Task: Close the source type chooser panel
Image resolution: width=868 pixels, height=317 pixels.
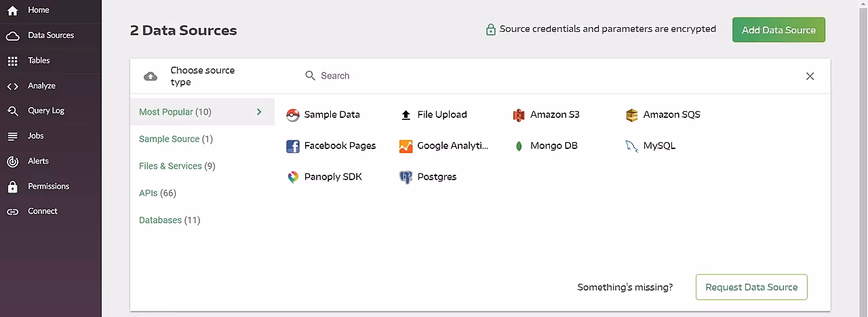Action: click(810, 77)
